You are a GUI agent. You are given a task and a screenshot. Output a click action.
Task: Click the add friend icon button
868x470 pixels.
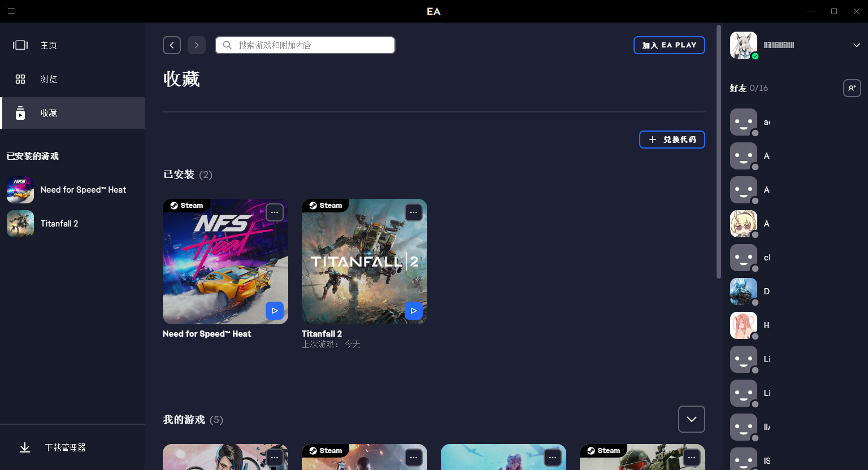pyautogui.click(x=852, y=88)
